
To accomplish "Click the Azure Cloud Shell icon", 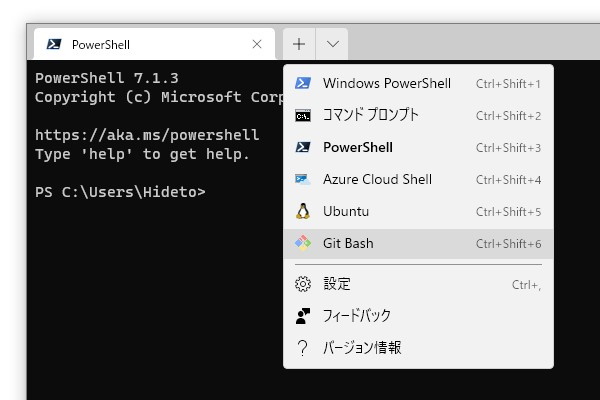I will coord(303,180).
